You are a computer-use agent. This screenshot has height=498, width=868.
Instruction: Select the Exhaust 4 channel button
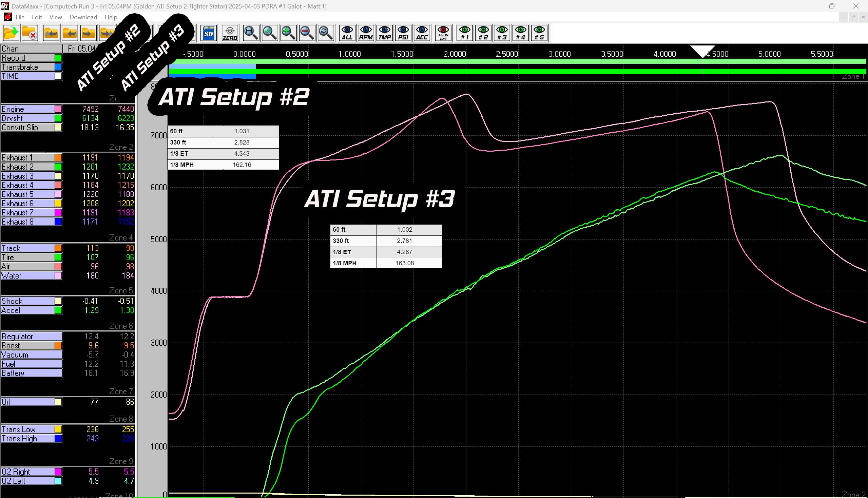[32, 185]
